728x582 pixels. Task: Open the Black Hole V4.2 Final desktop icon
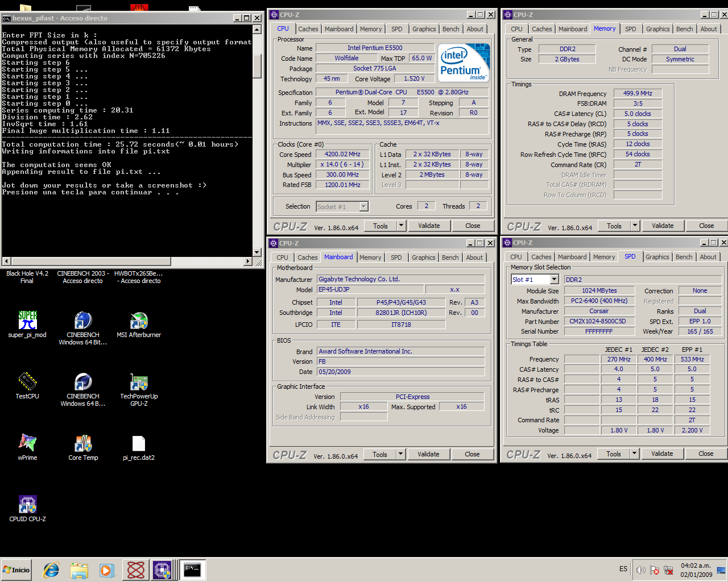click(27, 277)
